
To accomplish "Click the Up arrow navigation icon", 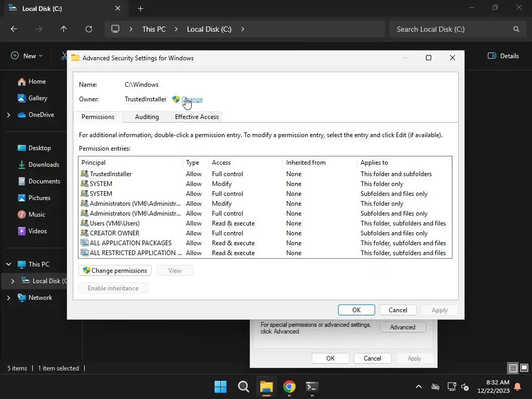I will [x=63, y=29].
